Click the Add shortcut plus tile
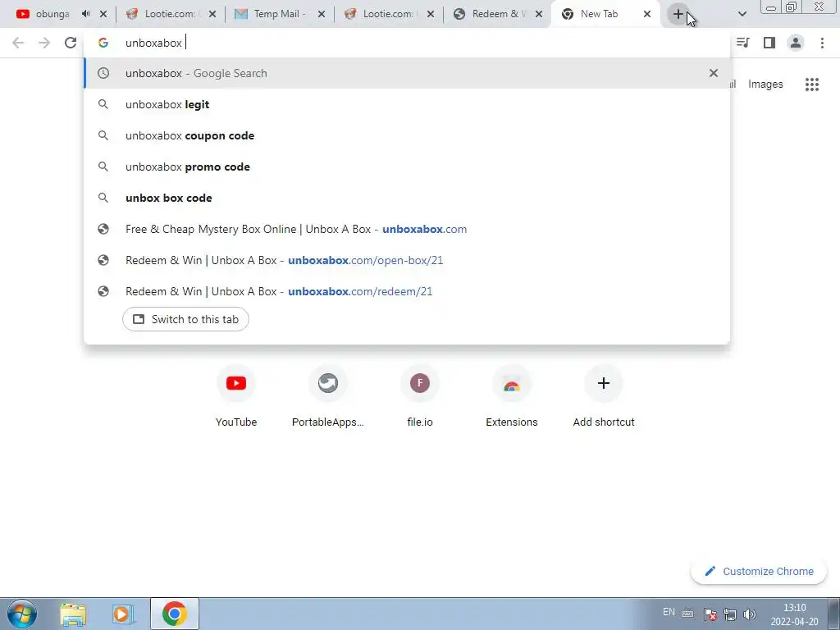840x630 pixels. pos(604,396)
